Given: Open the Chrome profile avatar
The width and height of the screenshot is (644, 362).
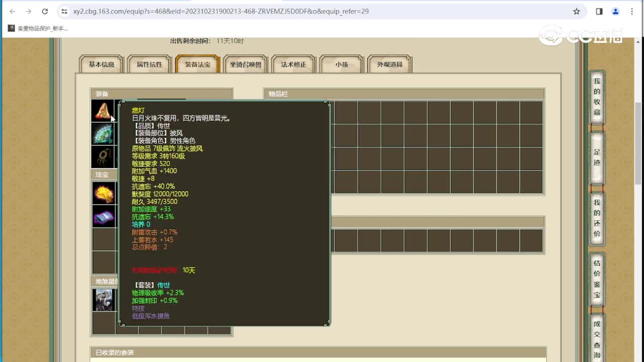Looking at the screenshot, I should point(615,11).
